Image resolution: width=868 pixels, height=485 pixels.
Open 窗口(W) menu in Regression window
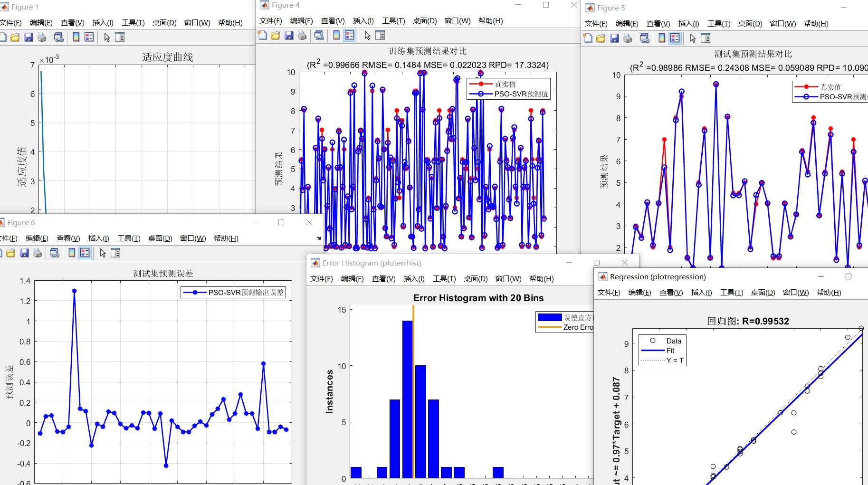tap(796, 292)
